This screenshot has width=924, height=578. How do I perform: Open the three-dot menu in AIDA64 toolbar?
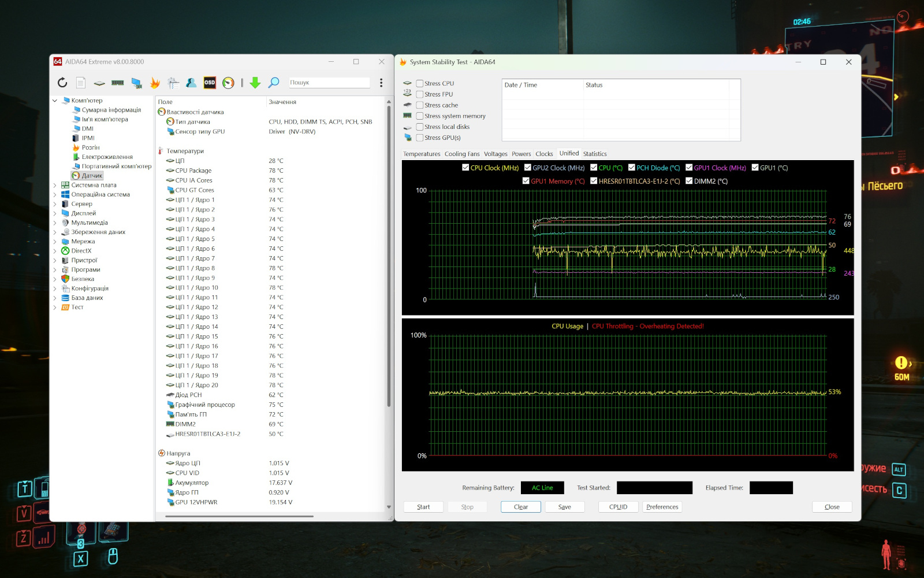tap(381, 83)
